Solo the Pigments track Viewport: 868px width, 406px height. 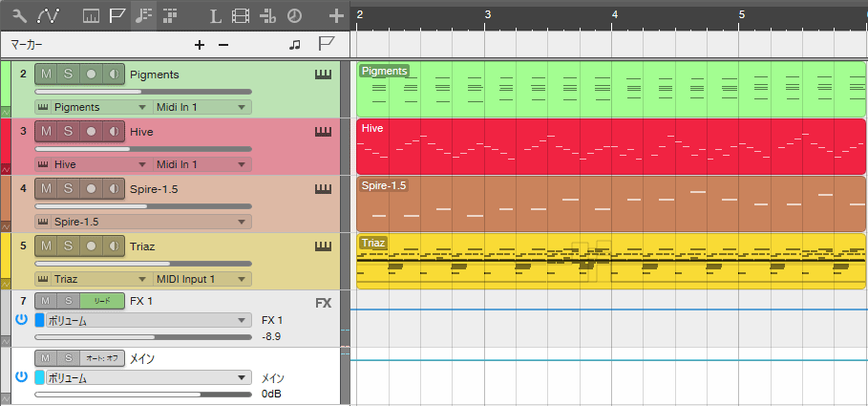pos(68,75)
